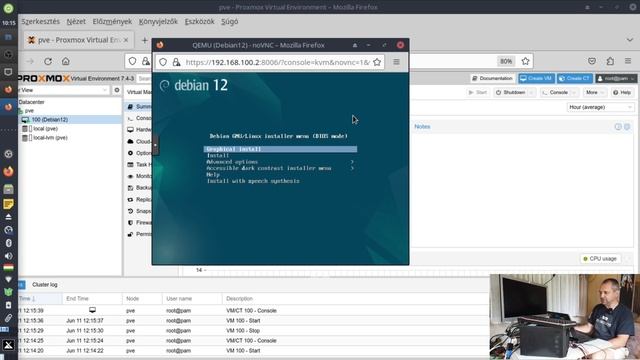The width and height of the screenshot is (640, 360).
Task: Open Firewall section shield icon
Action: coord(130,222)
